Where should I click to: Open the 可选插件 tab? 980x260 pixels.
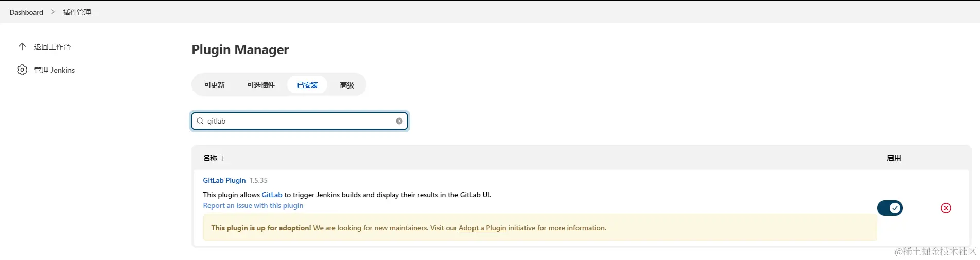point(260,85)
